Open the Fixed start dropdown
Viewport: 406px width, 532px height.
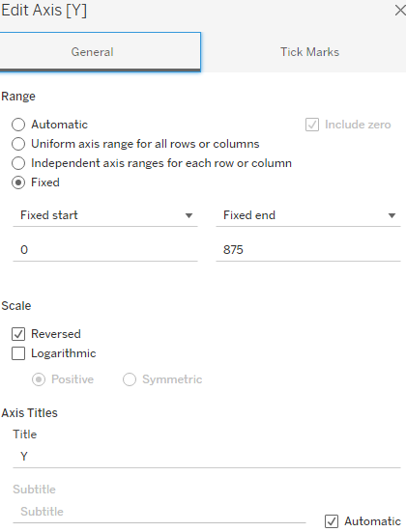point(105,215)
